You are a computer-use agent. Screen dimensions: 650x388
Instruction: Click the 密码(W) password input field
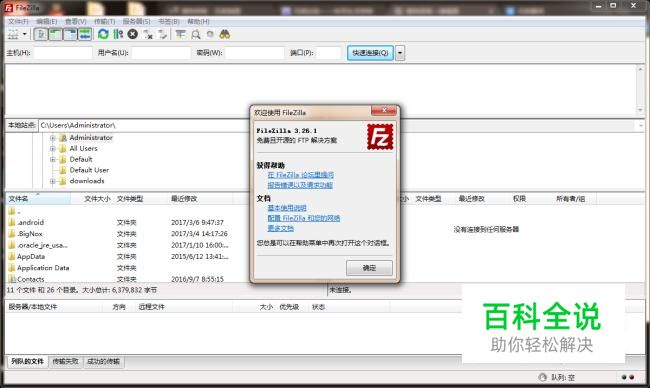(255, 53)
